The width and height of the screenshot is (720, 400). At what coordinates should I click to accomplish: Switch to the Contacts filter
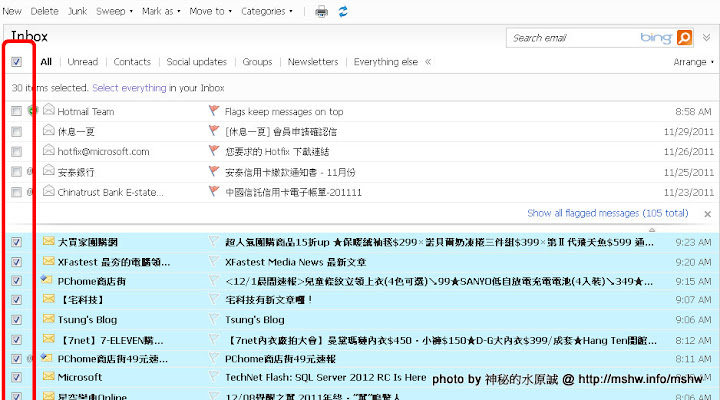132,62
